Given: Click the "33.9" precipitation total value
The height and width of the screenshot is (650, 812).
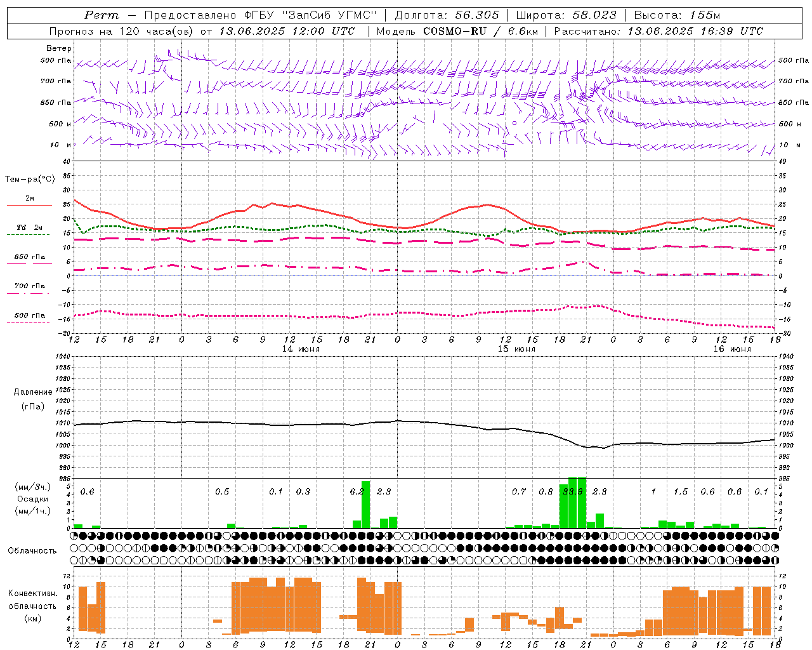Looking at the screenshot, I should coord(573,491).
